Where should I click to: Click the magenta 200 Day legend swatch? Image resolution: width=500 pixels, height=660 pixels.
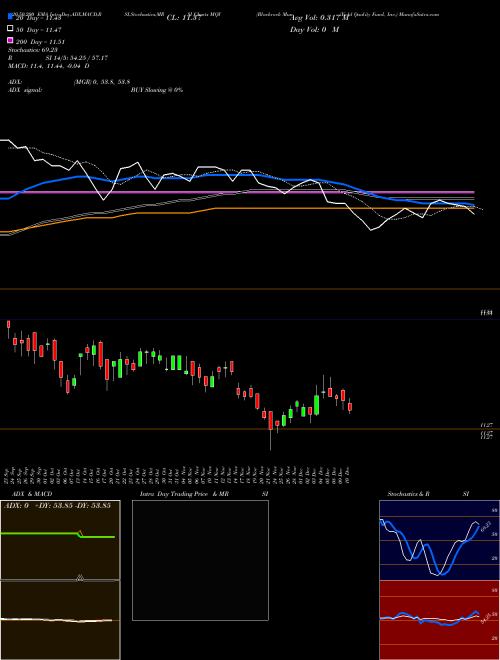point(10,40)
